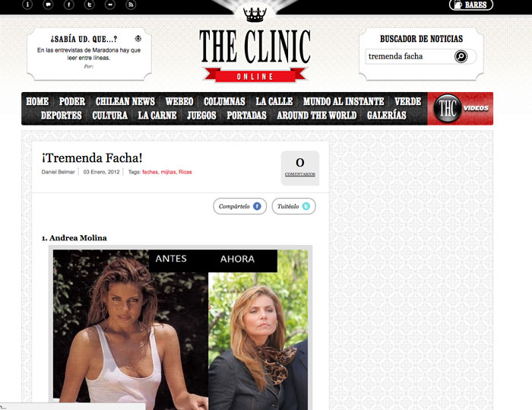Open the THC Videos badge

coord(460,108)
